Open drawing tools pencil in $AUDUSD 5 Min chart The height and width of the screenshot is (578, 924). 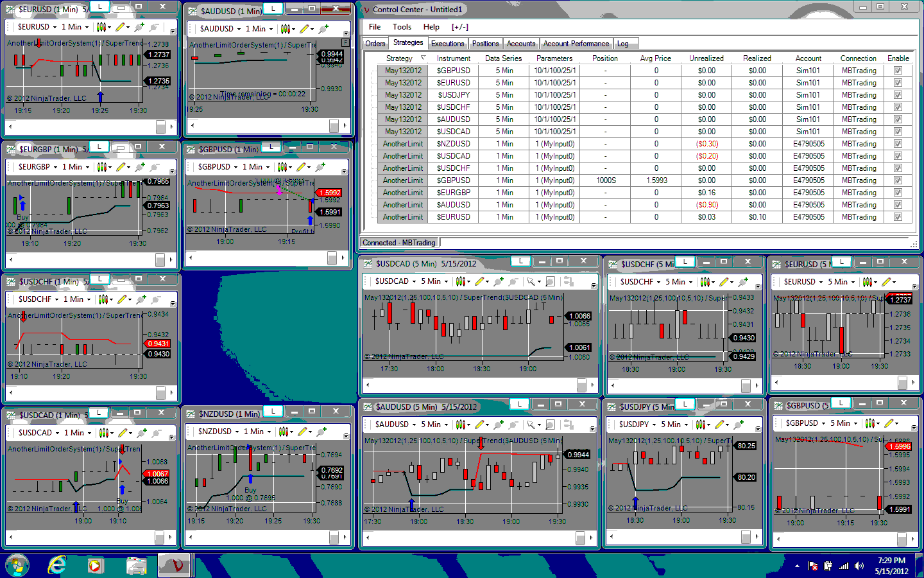tap(479, 425)
